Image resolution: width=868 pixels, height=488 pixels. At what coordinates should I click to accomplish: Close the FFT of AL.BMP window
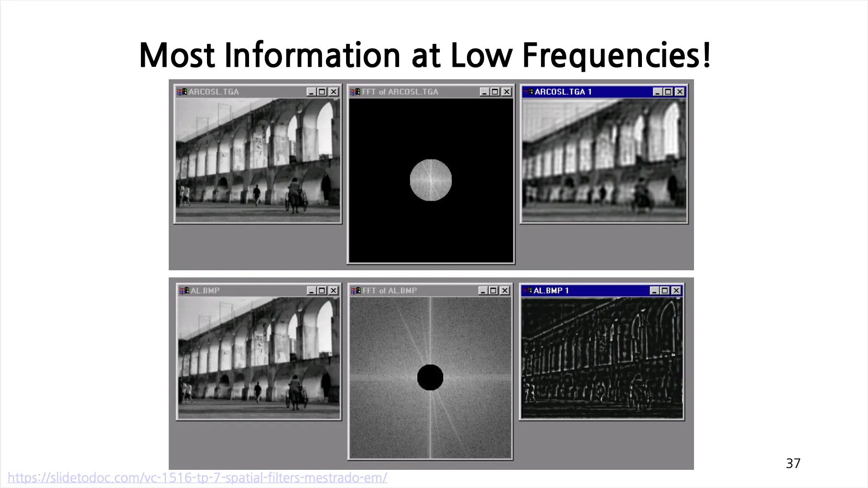505,290
